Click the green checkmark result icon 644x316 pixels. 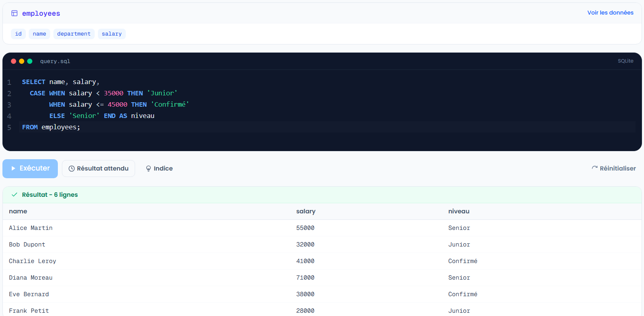(x=15, y=195)
